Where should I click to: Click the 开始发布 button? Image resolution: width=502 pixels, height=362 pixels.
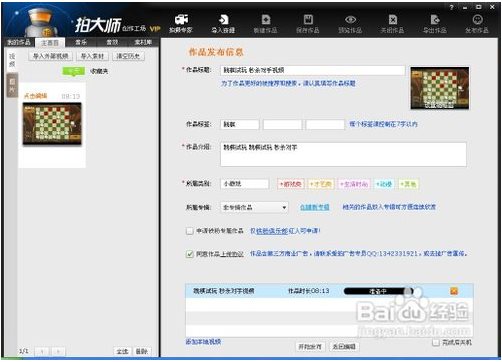[x=310, y=347]
